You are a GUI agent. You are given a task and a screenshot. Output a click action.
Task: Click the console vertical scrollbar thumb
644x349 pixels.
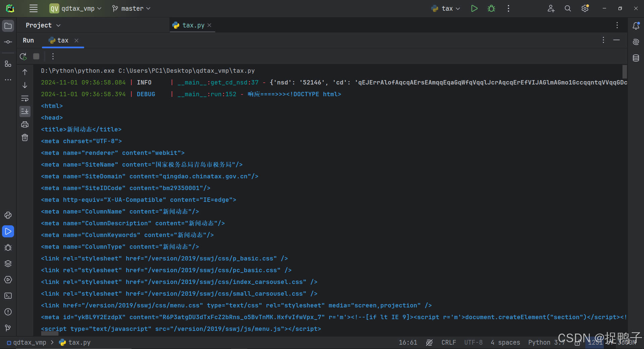coord(625,71)
